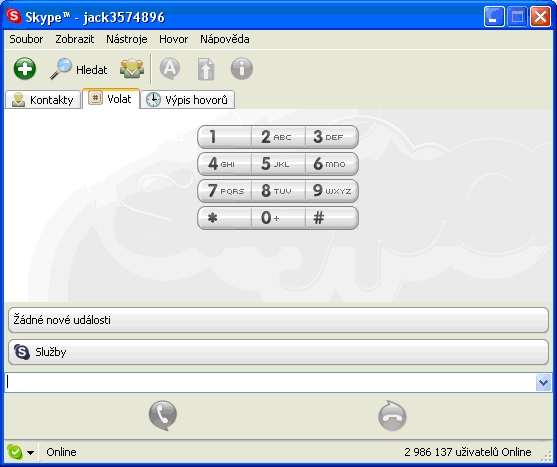The image size is (557, 467).
Task: Dial 6 MNO on the keypad
Action: (x=332, y=164)
